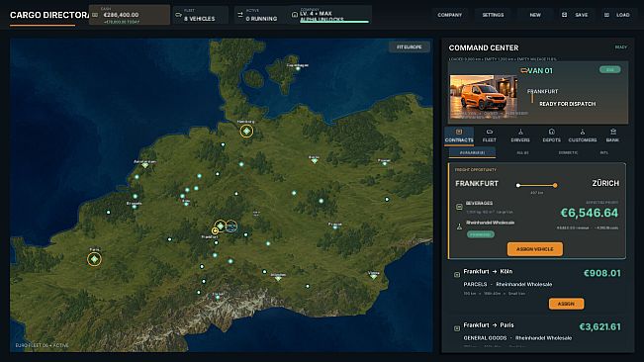Switch to the Drivers tab
The width and height of the screenshot is (644, 362).
[520, 136]
